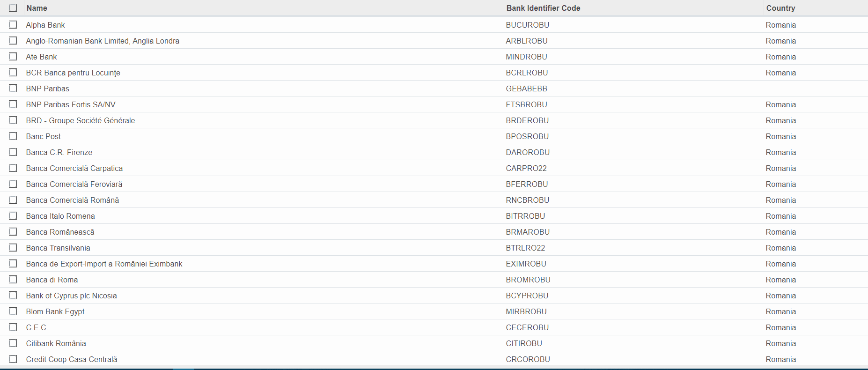Tick the Banca Românească checkbox
This screenshot has height=370, width=868.
tap(13, 232)
